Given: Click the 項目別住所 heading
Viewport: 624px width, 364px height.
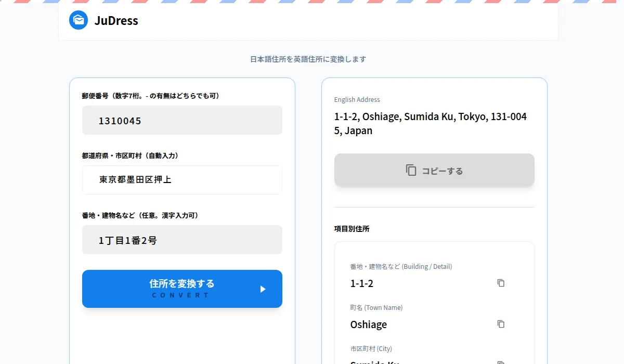Looking at the screenshot, I should click(x=352, y=229).
